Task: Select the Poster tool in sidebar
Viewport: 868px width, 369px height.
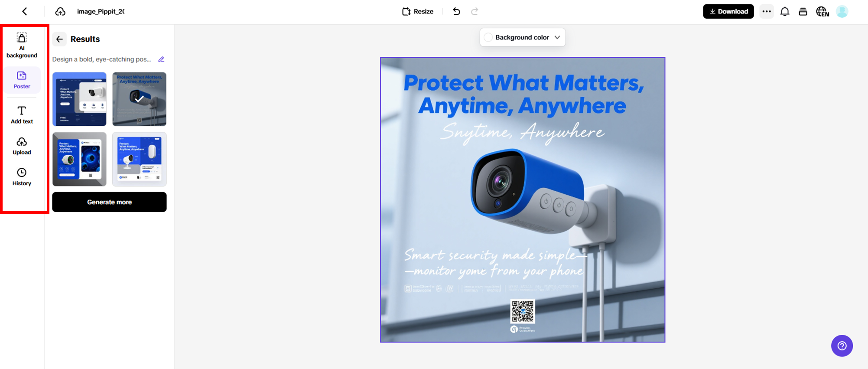Action: (x=22, y=80)
